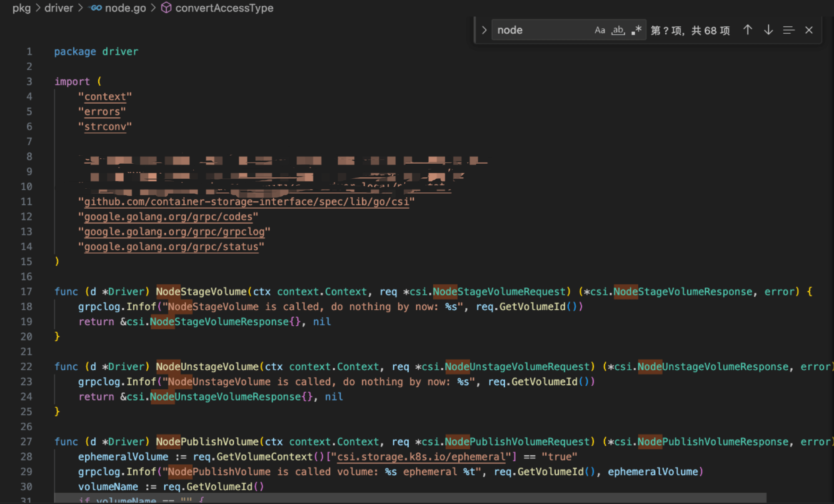Viewport: 834px width, 504px height.
Task: Select 'driver' folder in the breadcrumb
Action: [58, 8]
